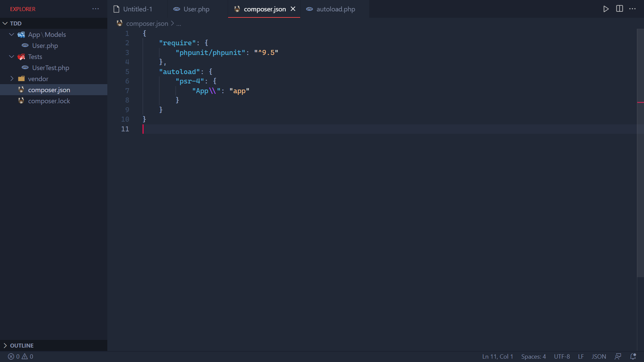This screenshot has width=644, height=362.
Task: Click the PHP icon on the autoload.php tab
Action: [x=310, y=9]
